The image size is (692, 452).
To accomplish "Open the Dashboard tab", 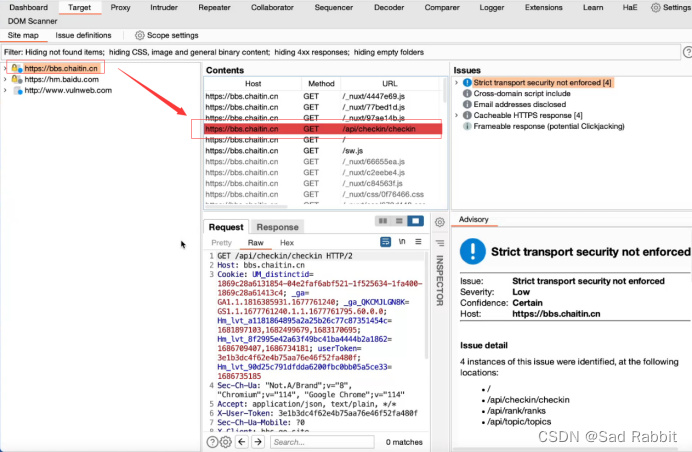I will (28, 8).
